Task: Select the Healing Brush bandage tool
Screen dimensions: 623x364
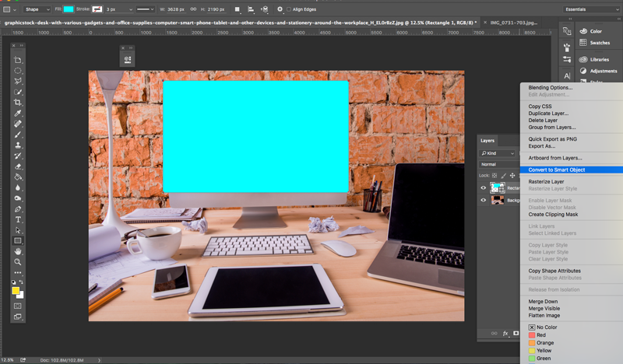Action: tap(18, 124)
